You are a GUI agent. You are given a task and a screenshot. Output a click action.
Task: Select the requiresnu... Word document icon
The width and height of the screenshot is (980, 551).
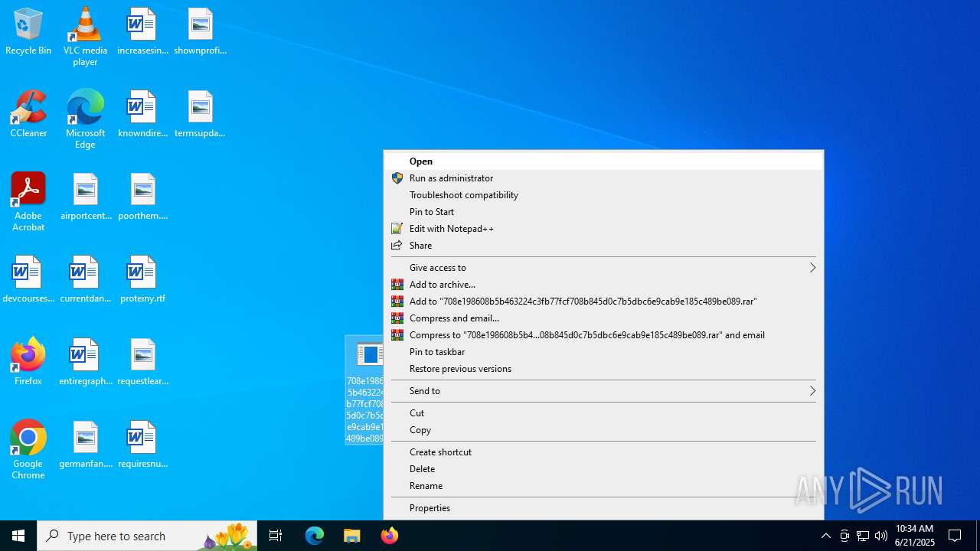(x=142, y=445)
